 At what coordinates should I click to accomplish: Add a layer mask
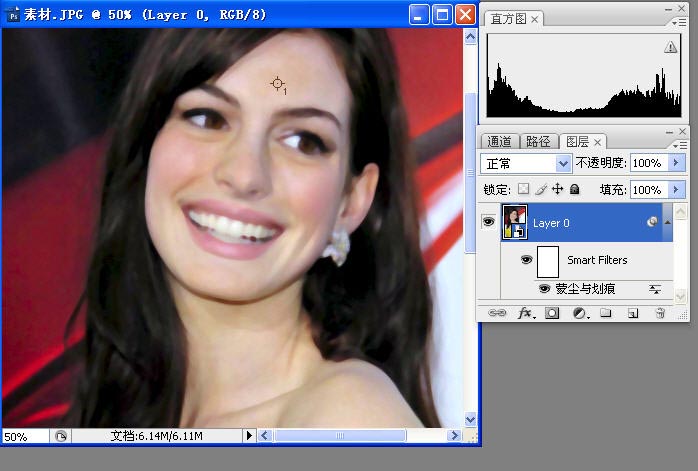[x=552, y=313]
